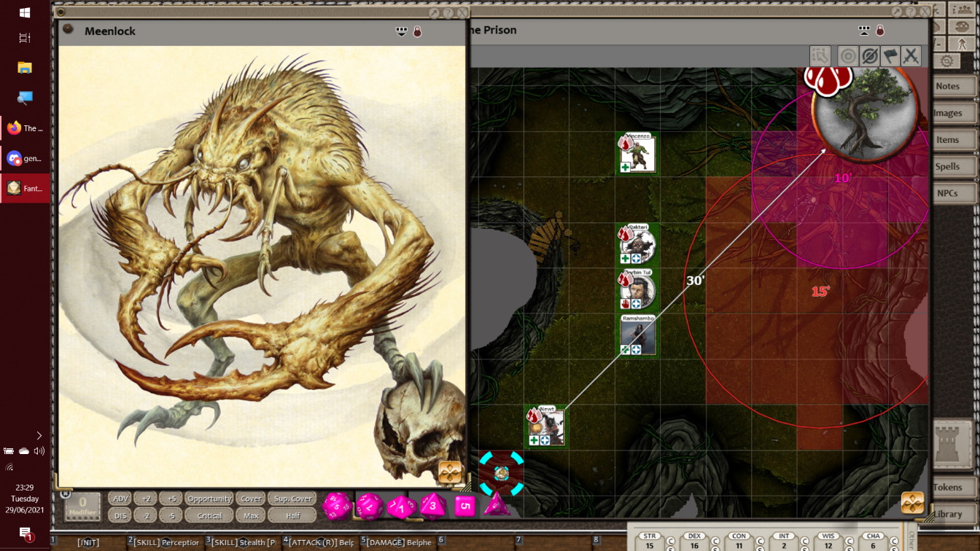The width and height of the screenshot is (980, 551).
Task: Toggle the DIS modifier
Action: (x=120, y=515)
